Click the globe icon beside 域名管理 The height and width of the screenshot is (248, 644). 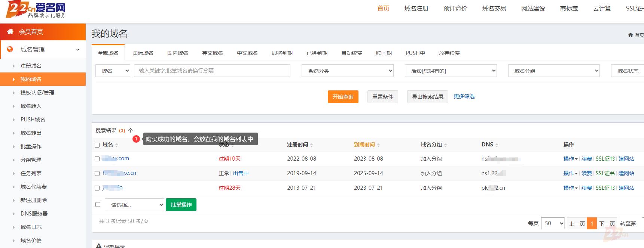(x=10, y=49)
